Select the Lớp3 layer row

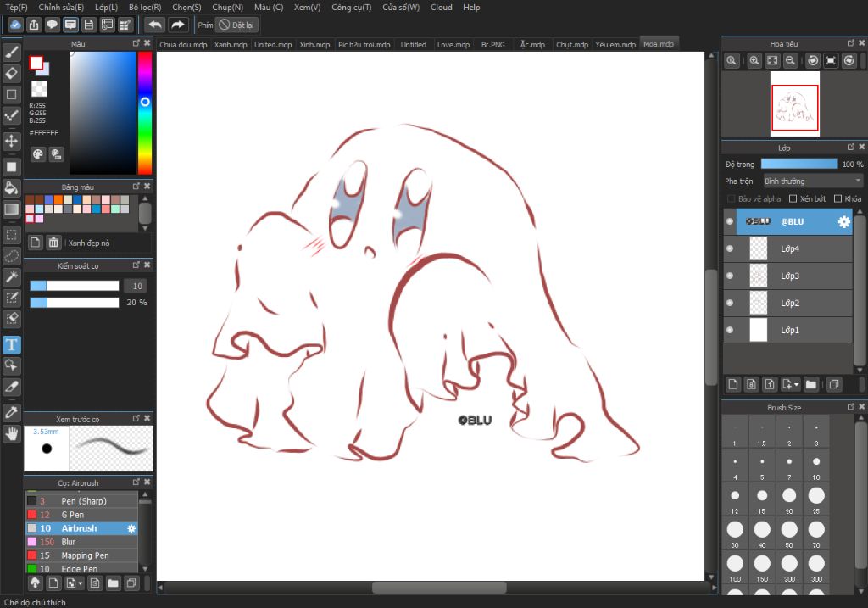point(788,276)
